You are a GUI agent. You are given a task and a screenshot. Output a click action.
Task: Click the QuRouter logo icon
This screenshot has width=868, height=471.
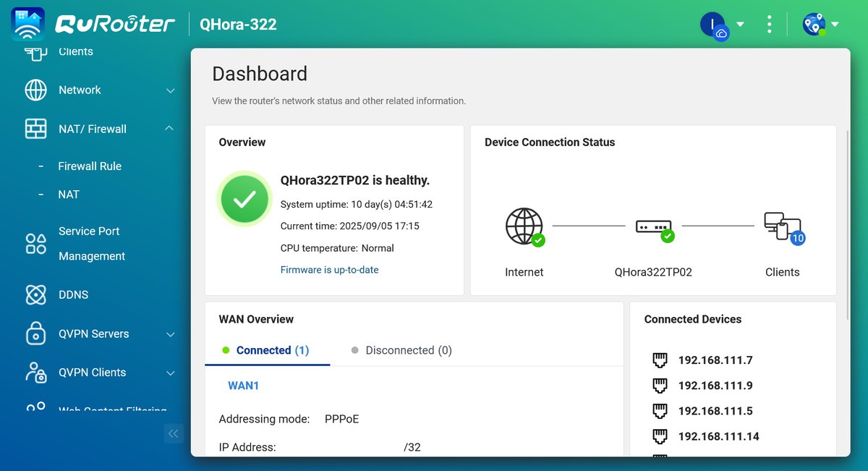point(28,24)
